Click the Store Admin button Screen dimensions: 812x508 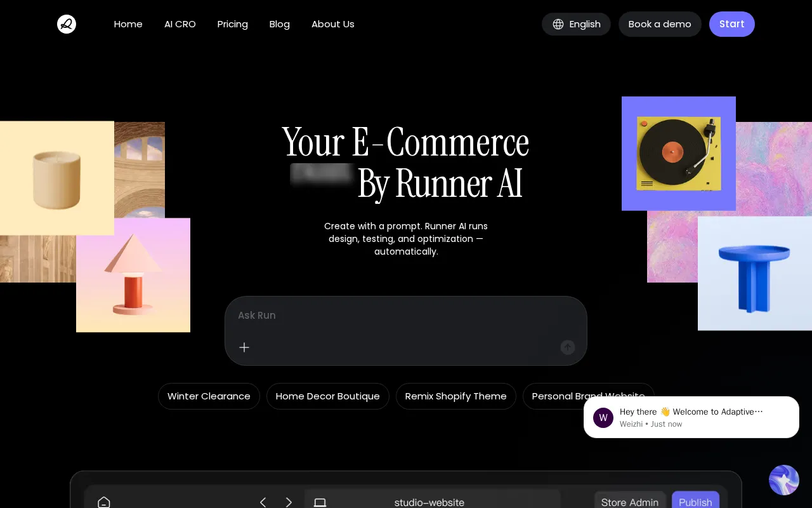(630, 500)
